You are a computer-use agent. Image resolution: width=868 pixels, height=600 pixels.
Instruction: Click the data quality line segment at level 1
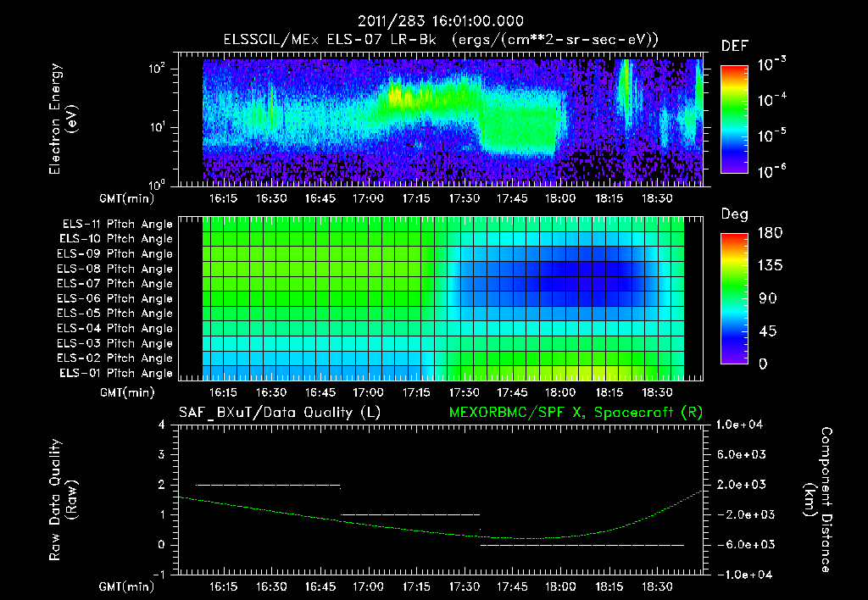410,514
